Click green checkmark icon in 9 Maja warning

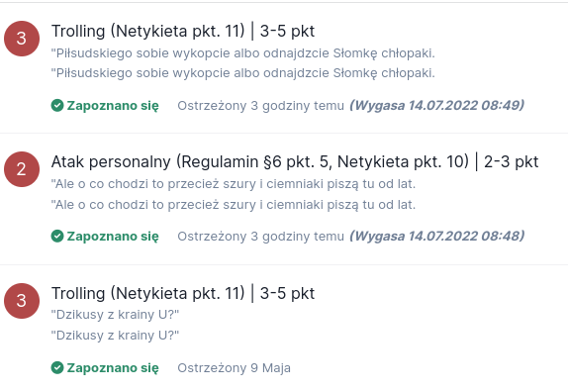point(57,367)
